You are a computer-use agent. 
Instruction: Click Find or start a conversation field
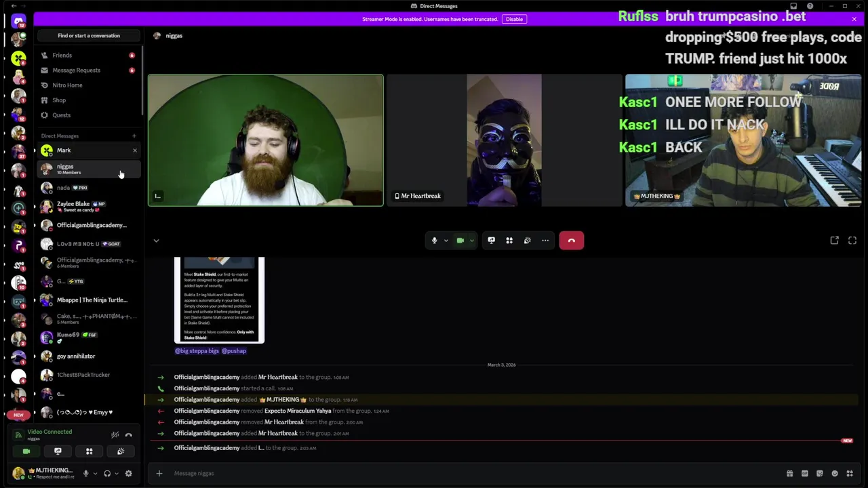pyautogui.click(x=89, y=35)
